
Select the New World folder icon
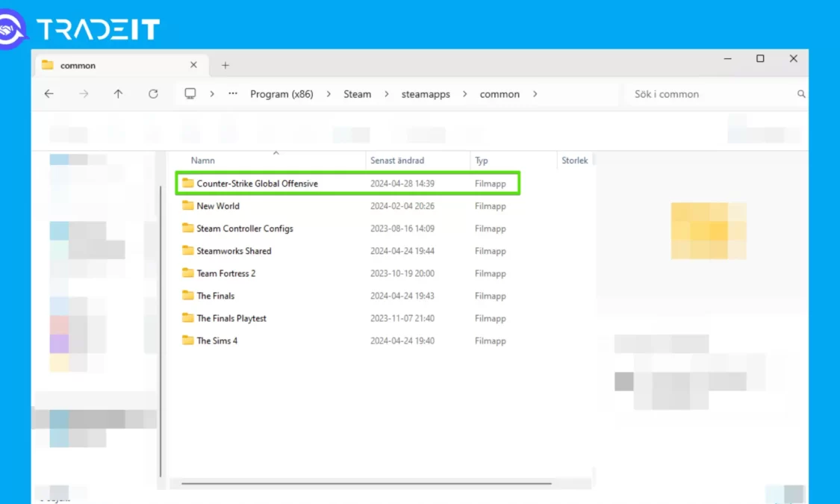(187, 205)
